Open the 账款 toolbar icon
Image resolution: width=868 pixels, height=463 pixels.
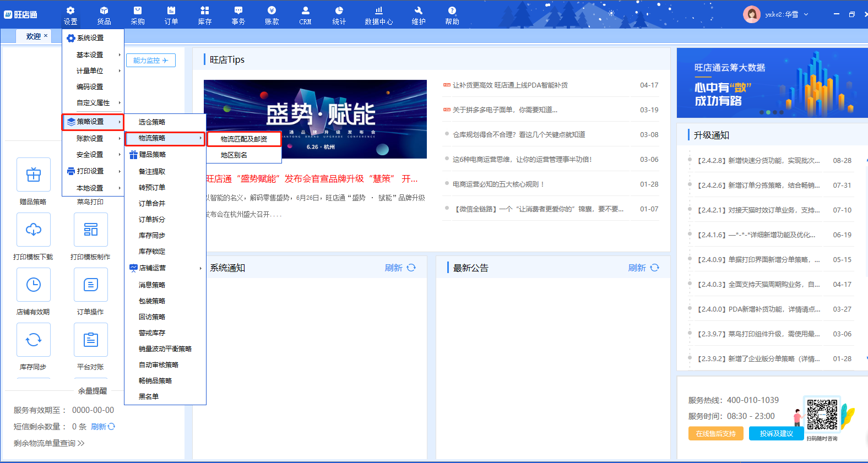coord(272,15)
